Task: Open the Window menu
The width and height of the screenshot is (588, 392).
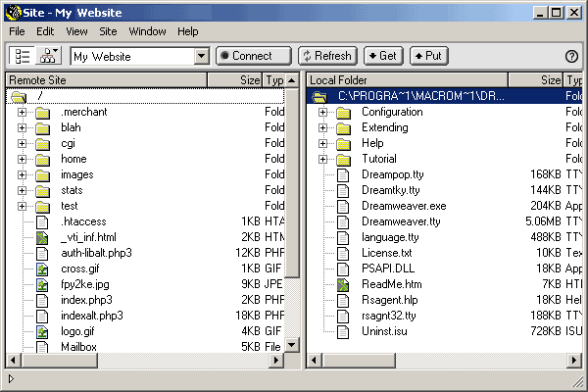Action: pyautogui.click(x=147, y=31)
